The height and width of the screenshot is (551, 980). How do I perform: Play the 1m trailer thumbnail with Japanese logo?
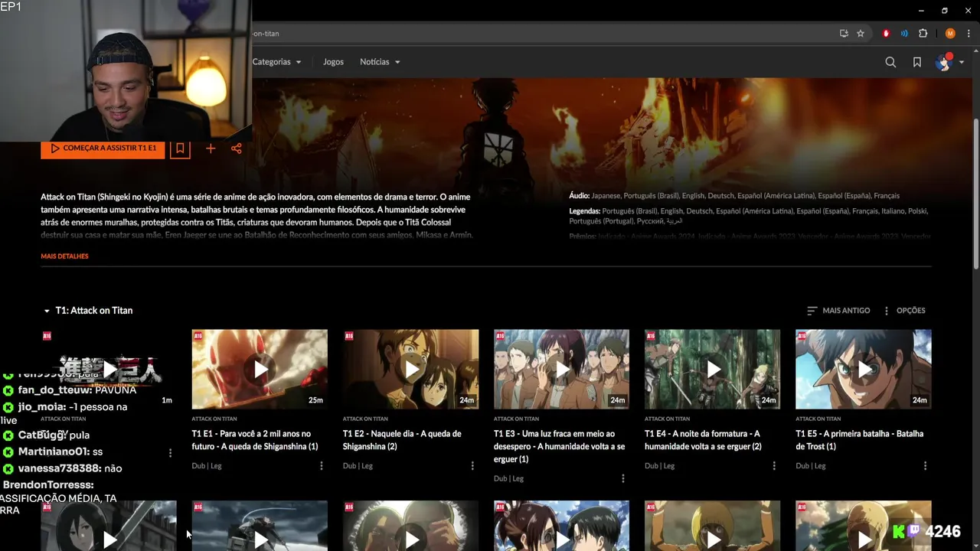point(109,369)
